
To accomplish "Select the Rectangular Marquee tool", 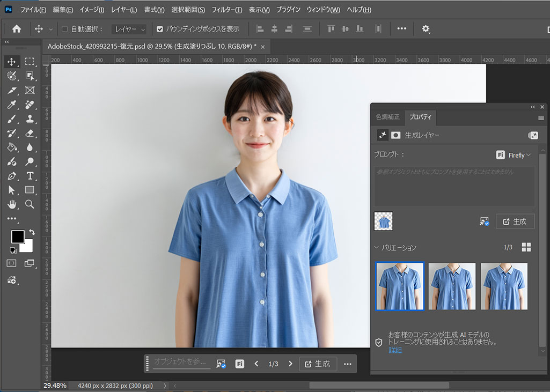I will click(x=30, y=62).
